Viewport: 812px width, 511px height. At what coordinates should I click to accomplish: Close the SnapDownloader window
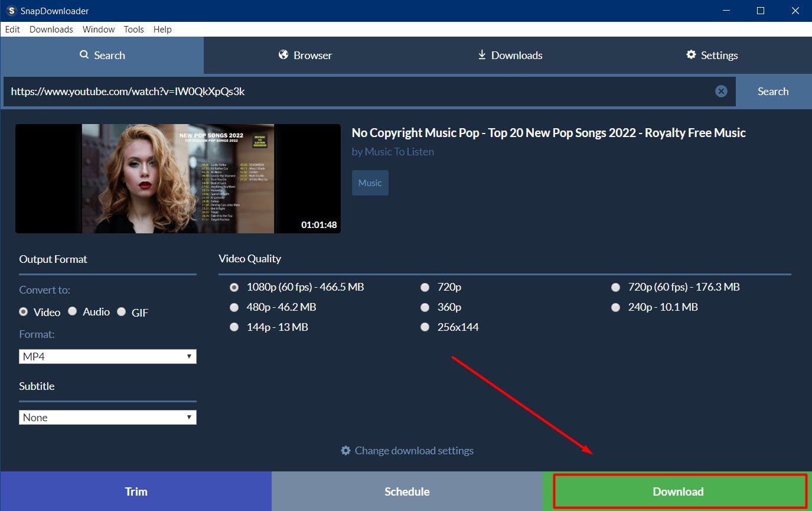point(795,11)
